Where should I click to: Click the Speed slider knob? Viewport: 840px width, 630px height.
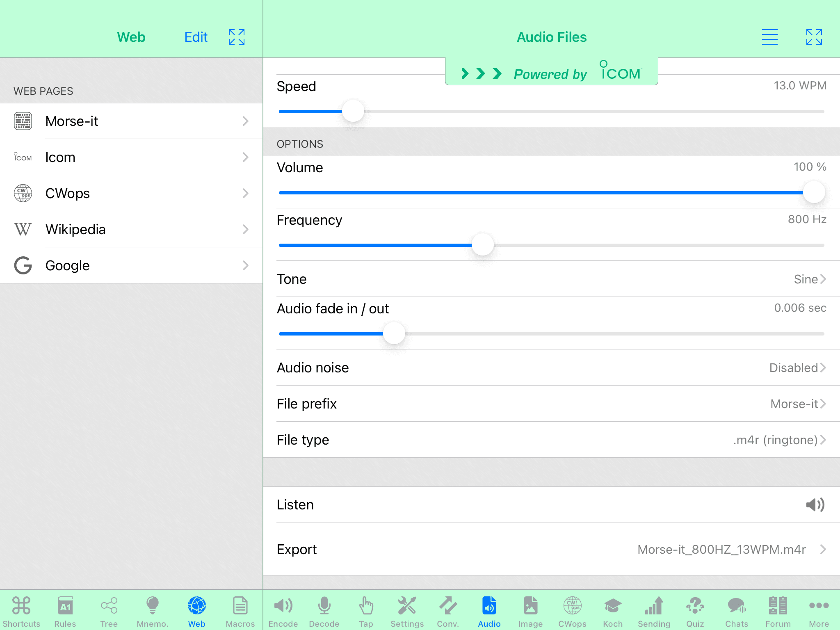tap(353, 111)
